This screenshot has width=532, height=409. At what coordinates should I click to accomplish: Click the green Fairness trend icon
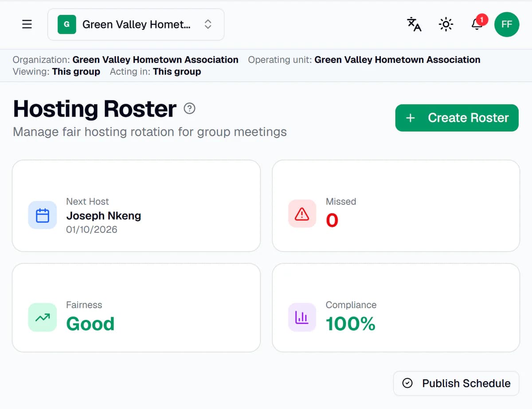point(43,317)
